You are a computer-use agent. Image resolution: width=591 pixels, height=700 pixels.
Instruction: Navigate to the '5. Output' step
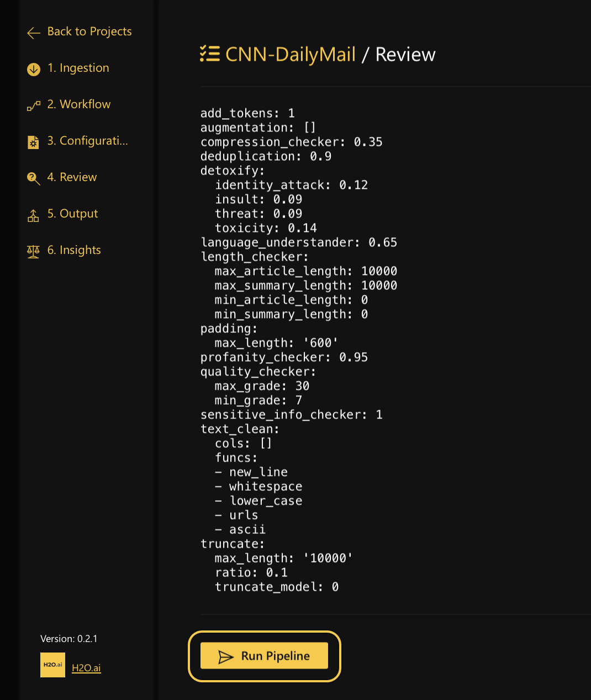72,214
